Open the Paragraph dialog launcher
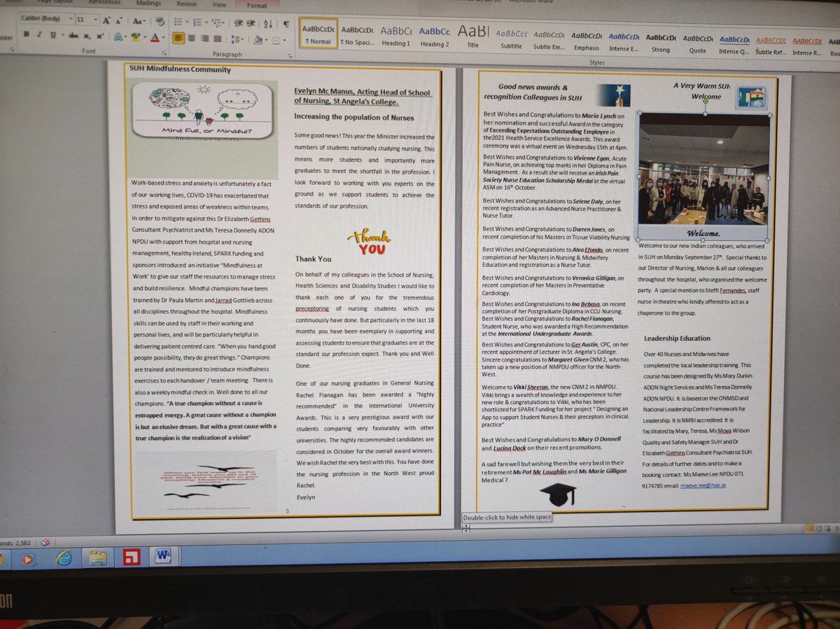This screenshot has height=629, width=840. click(290, 55)
